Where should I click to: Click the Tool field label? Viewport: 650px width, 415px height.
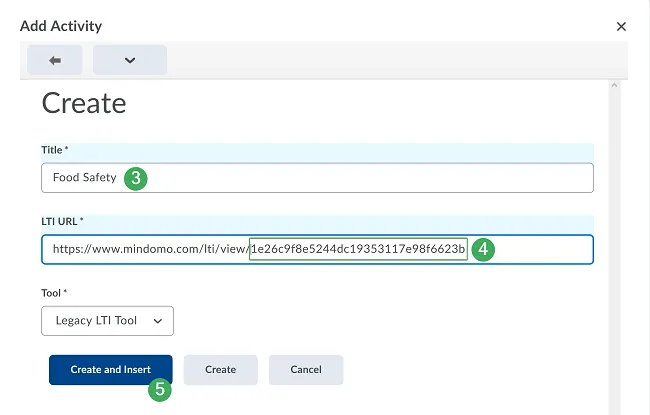point(54,291)
